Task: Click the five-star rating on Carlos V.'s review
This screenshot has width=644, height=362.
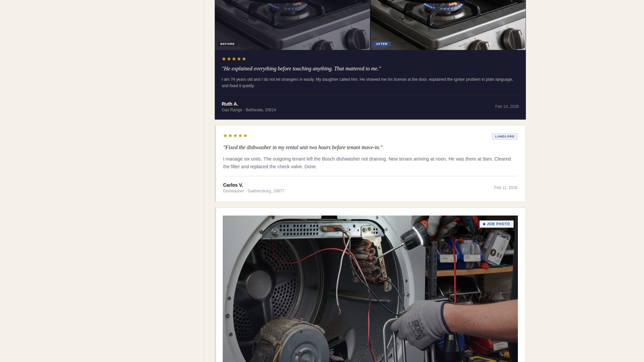Action: pos(235,136)
